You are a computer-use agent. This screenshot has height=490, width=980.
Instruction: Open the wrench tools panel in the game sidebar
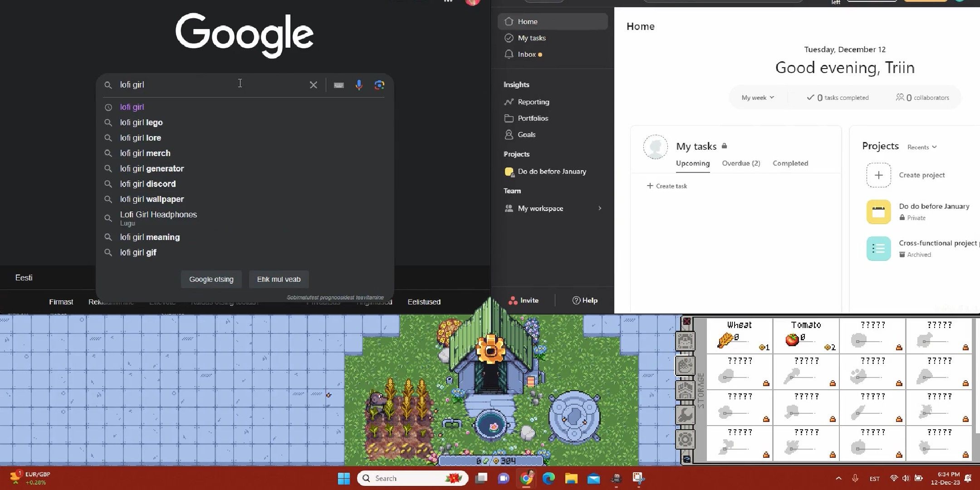[685, 415]
